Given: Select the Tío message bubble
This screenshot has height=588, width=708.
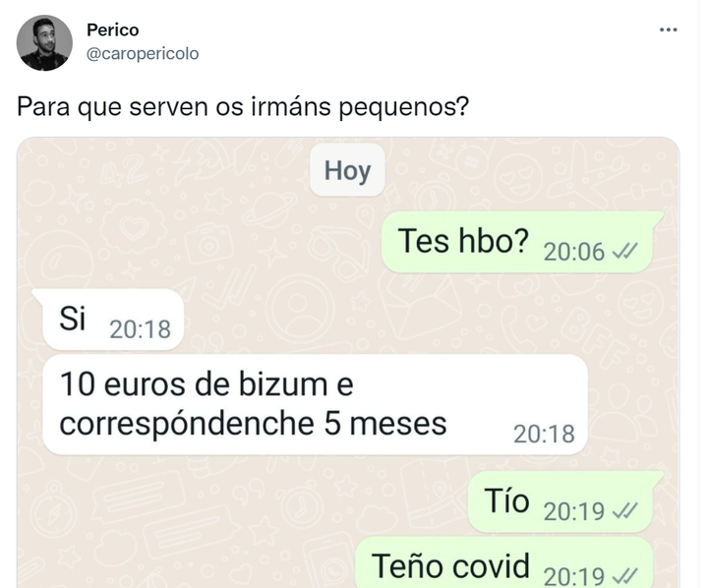Looking at the screenshot, I should point(564,501).
